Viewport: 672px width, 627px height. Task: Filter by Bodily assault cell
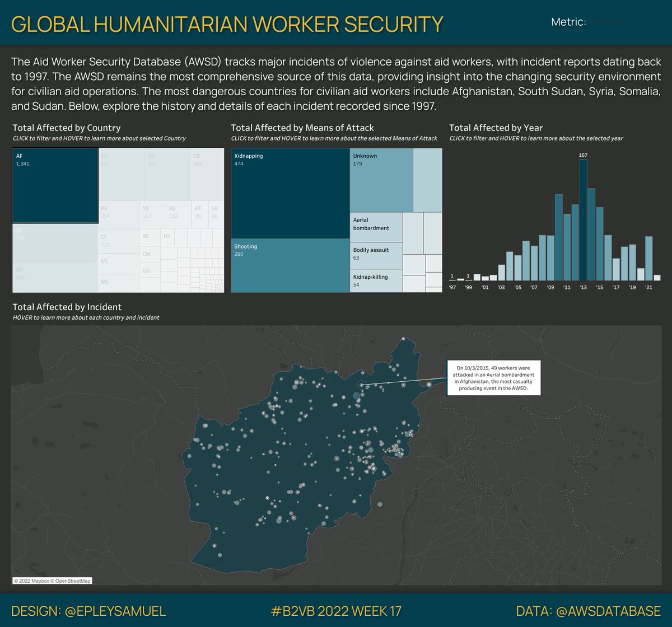click(376, 255)
